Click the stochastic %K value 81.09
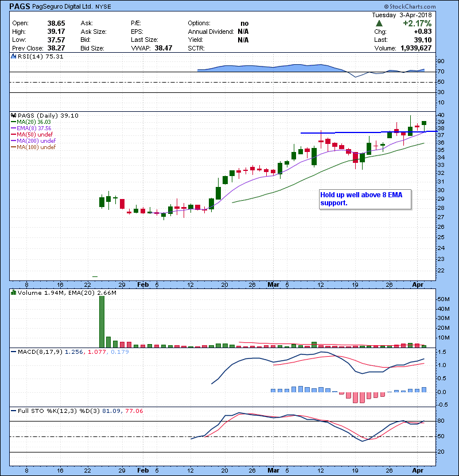The width and height of the screenshot is (459, 476). tap(111, 411)
